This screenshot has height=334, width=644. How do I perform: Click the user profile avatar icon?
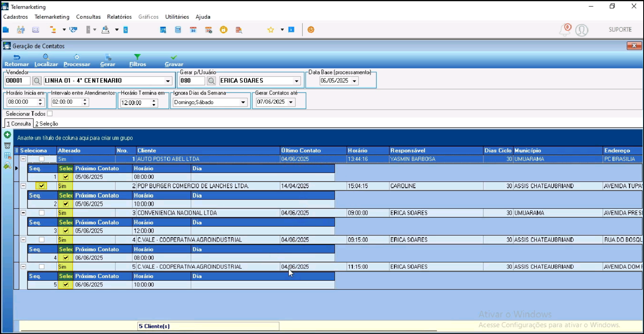582,30
